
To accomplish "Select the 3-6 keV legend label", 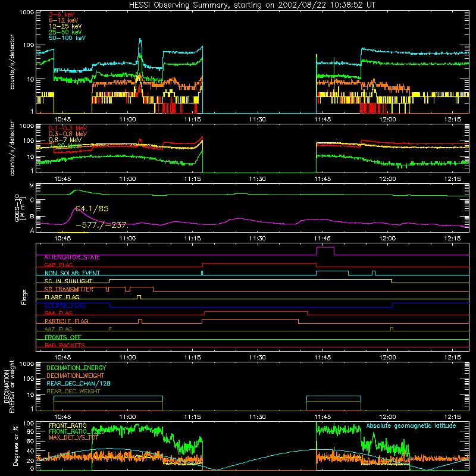I will click(61, 14).
